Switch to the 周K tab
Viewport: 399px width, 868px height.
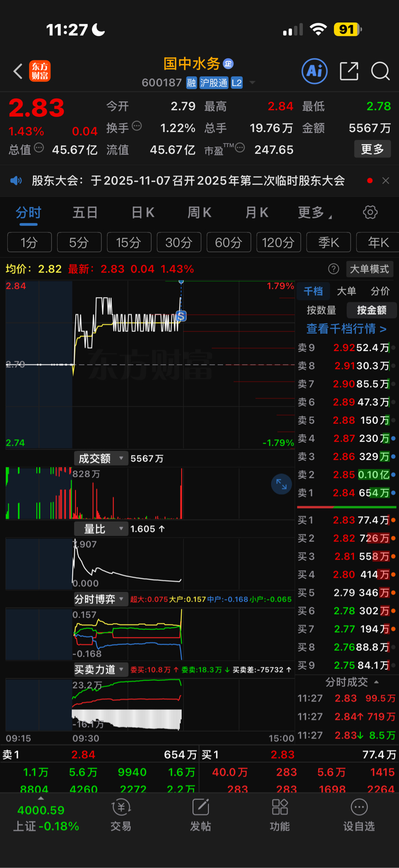pyautogui.click(x=199, y=213)
